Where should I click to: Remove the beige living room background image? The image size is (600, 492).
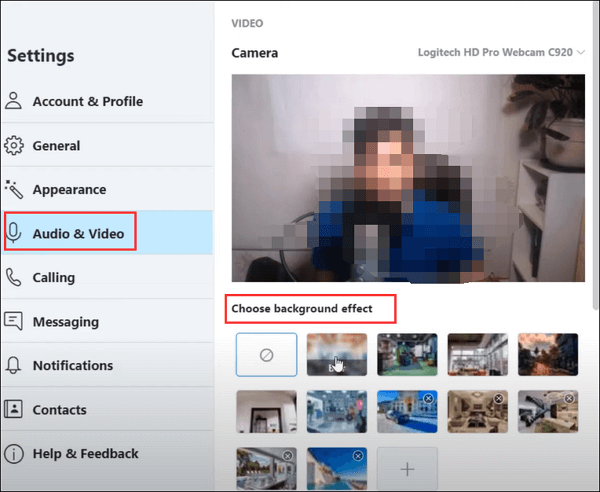tap(499, 399)
